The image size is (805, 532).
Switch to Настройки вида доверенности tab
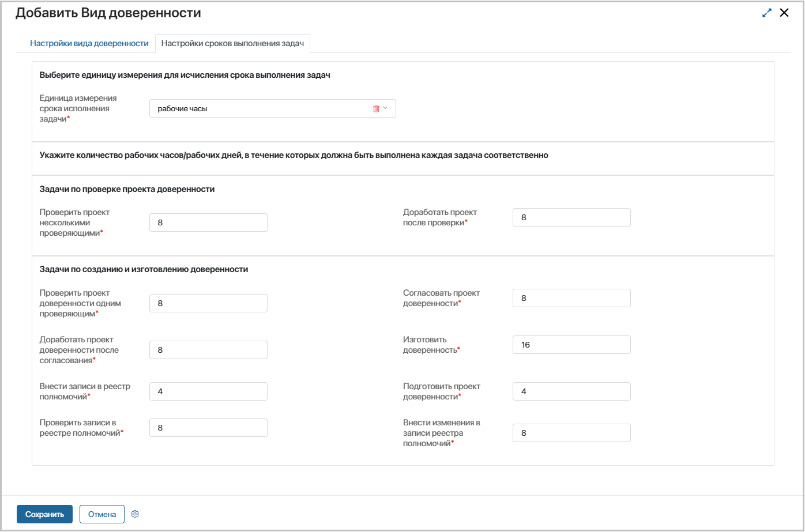89,43
